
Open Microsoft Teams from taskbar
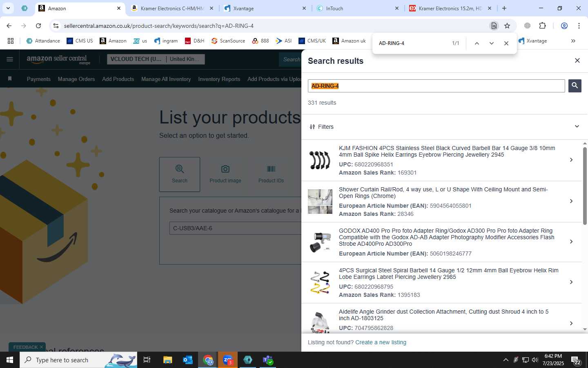[x=268, y=360]
